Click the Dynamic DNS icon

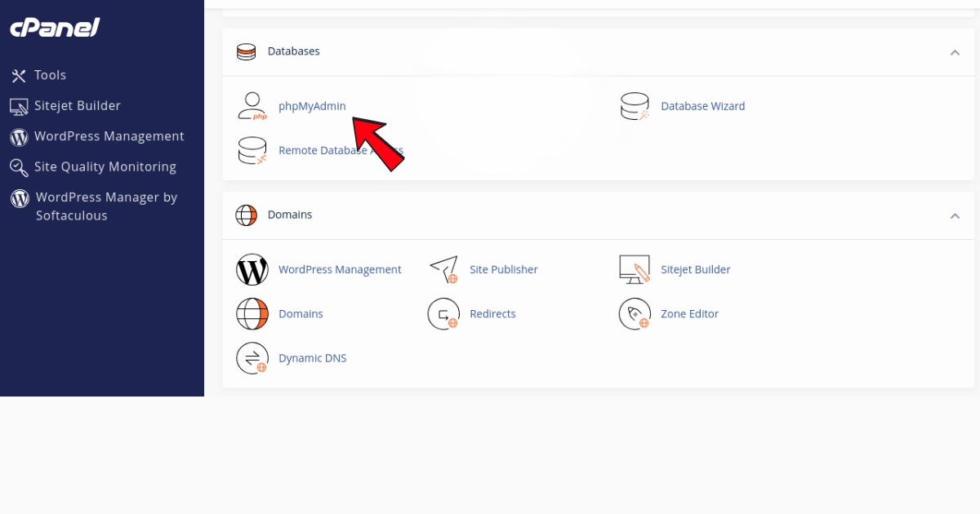[x=252, y=358]
